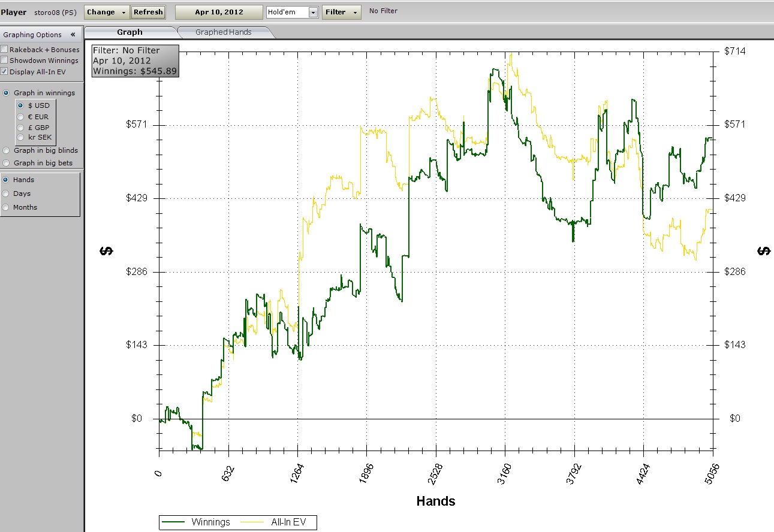Click the Winnings green legend entry
Viewport: 774px width, 532px height.
click(174, 522)
